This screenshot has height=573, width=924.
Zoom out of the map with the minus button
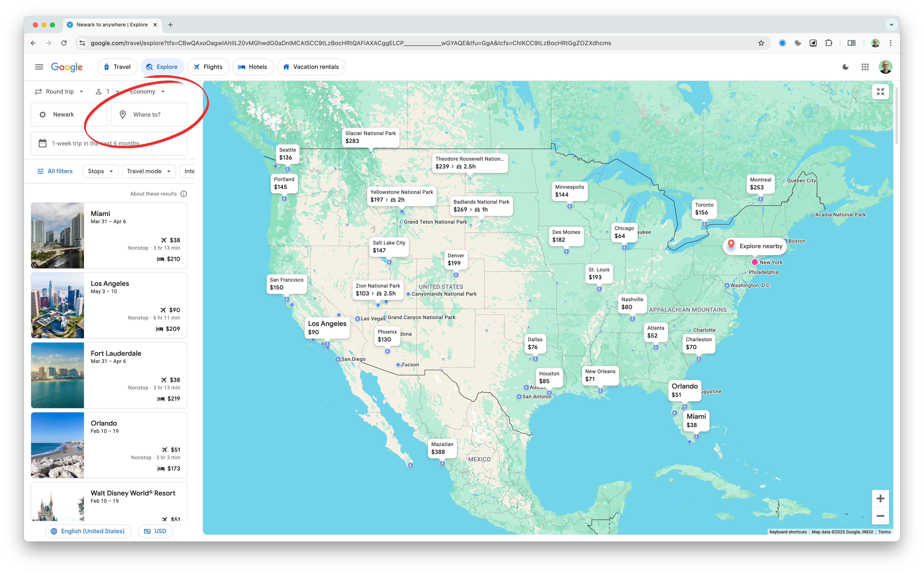880,516
